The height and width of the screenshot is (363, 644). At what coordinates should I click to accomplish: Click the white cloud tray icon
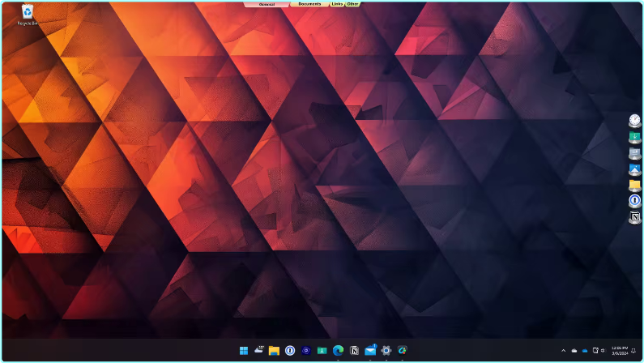click(x=574, y=351)
